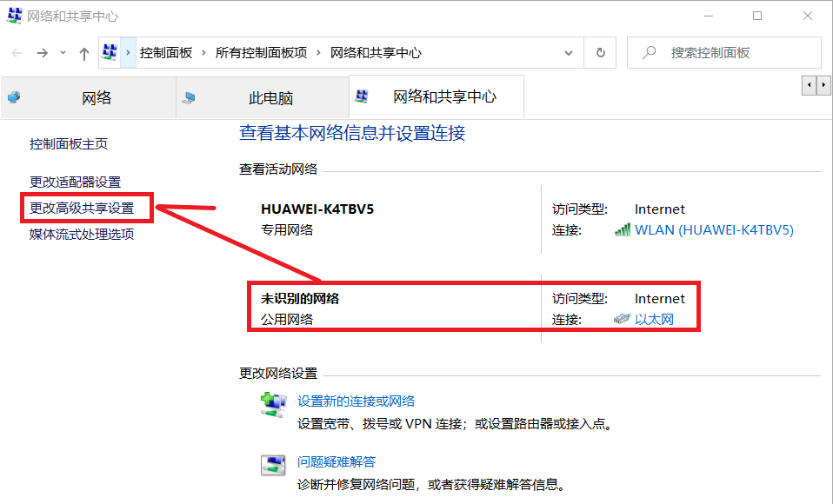Click the control panel icon in the address bar
Screen dimensions: 833x504
coord(110,52)
